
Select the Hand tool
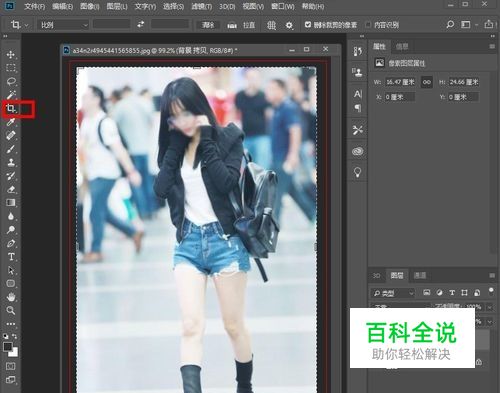coord(11,297)
